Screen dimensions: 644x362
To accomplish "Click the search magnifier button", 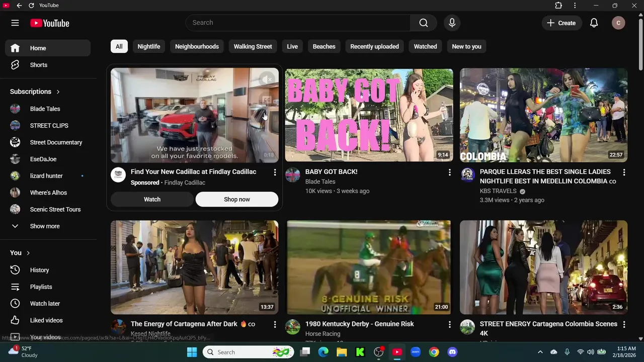I will tap(424, 23).
